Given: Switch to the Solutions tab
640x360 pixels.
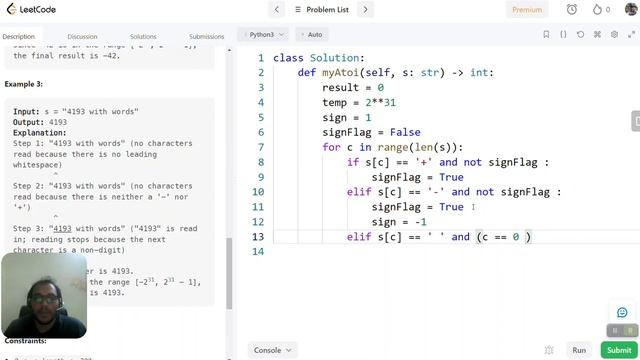Looking at the screenshot, I should 143,36.
